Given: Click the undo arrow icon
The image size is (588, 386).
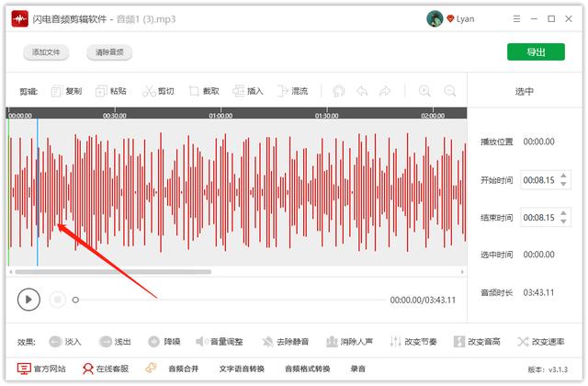Looking at the screenshot, I should coord(362,91).
